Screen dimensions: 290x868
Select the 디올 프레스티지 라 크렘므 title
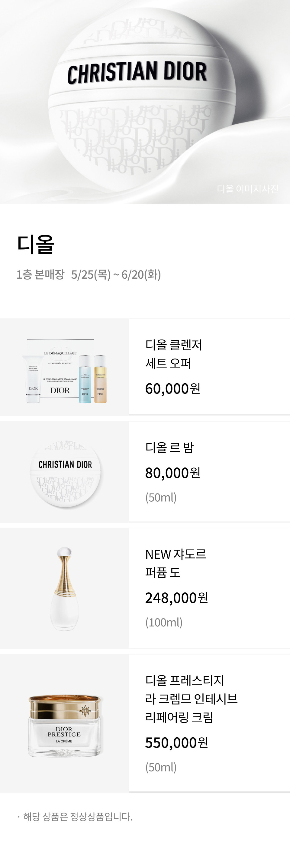coord(192,690)
